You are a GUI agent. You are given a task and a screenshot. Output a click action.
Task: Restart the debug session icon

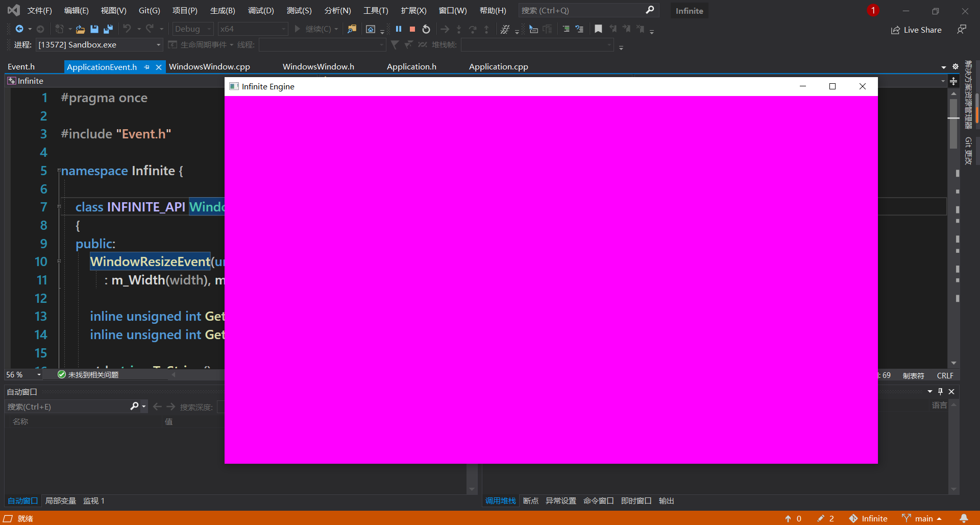426,29
